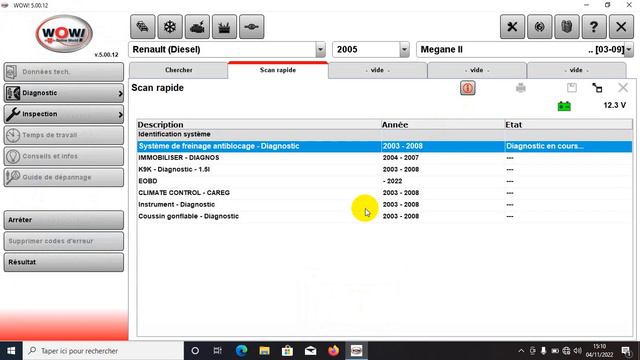Open the tools settings cross-wrench icon
Screen dimensions: 640x360
512,27
